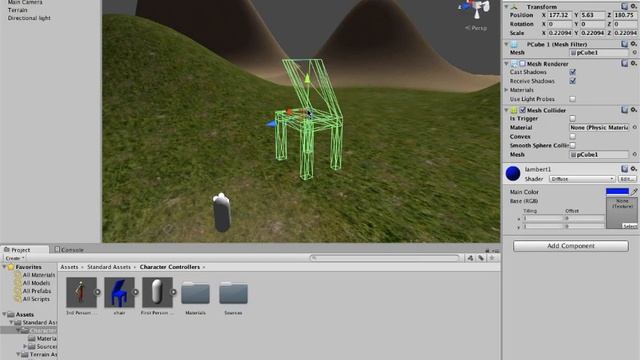Collapse the Transform component
This screenshot has width=640, height=360.
click(x=506, y=7)
